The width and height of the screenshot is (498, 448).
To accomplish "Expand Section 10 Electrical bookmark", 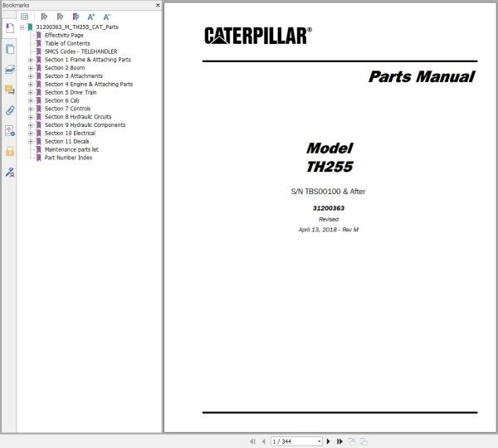I will 31,134.
